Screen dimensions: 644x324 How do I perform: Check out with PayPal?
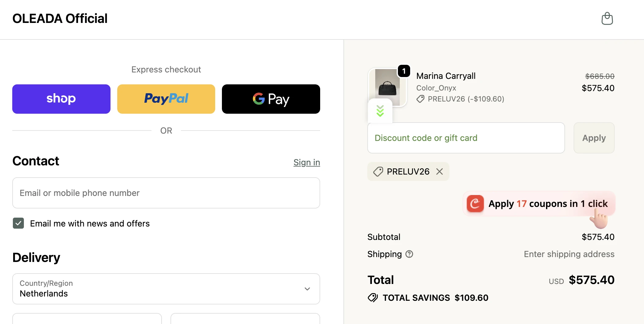(x=166, y=99)
